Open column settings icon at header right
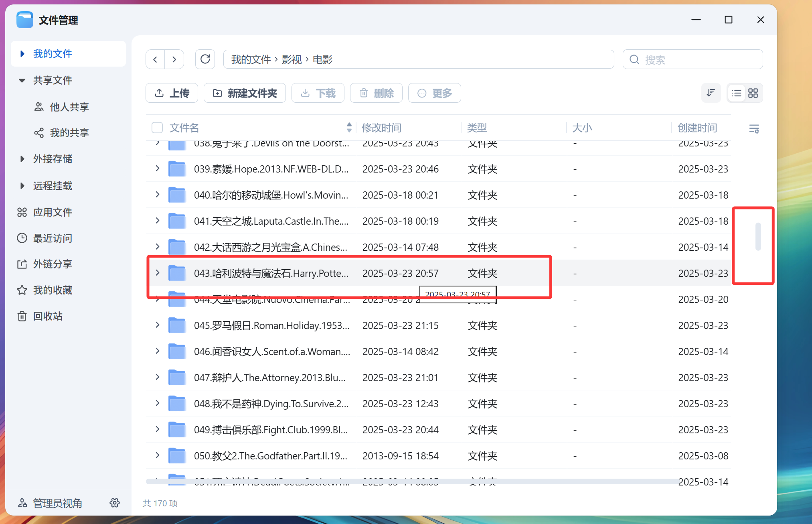Viewport: 812px width, 524px height. [754, 128]
